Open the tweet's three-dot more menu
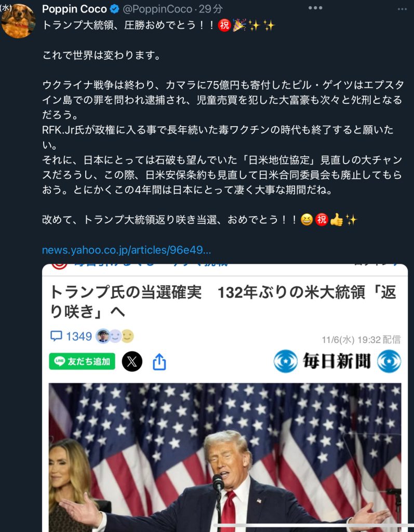 [x=315, y=8]
